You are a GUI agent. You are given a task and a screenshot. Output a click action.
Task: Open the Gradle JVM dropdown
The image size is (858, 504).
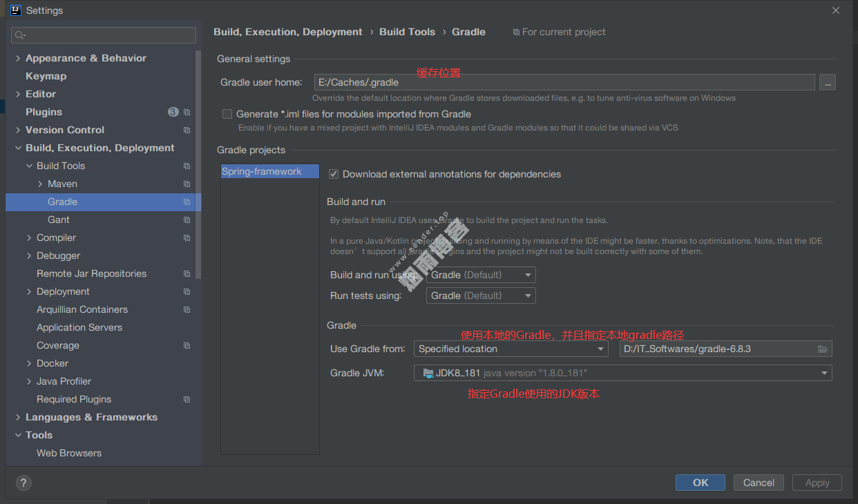622,373
